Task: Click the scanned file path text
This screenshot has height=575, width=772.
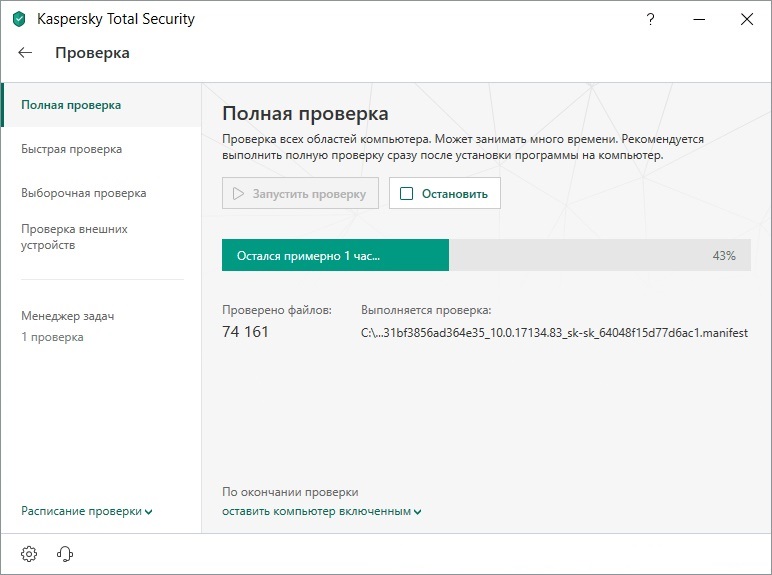Action: tap(554, 333)
